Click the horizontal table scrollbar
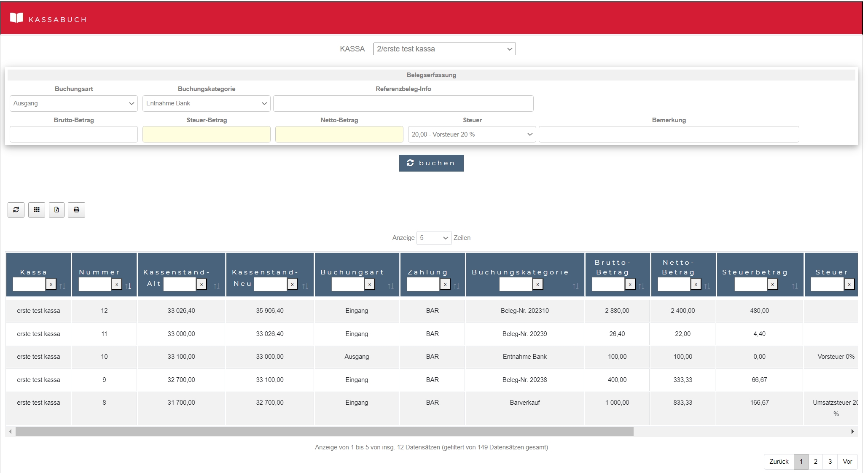This screenshot has width=868, height=473. click(x=324, y=431)
